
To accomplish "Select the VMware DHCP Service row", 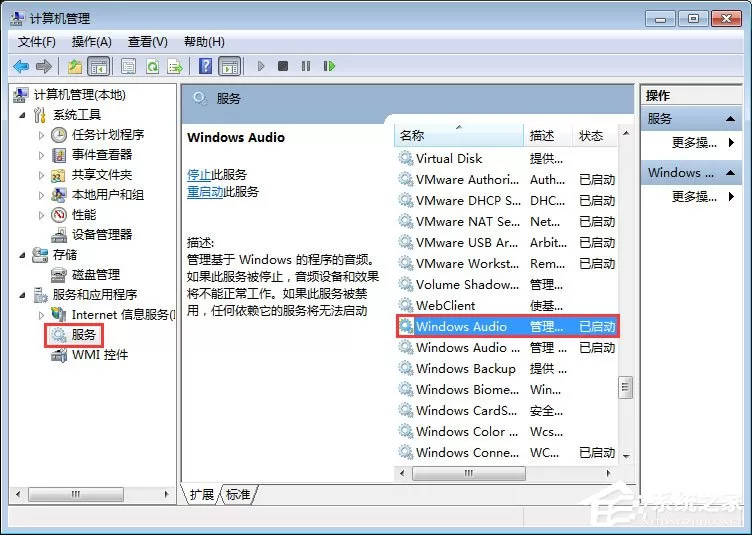I will click(506, 200).
